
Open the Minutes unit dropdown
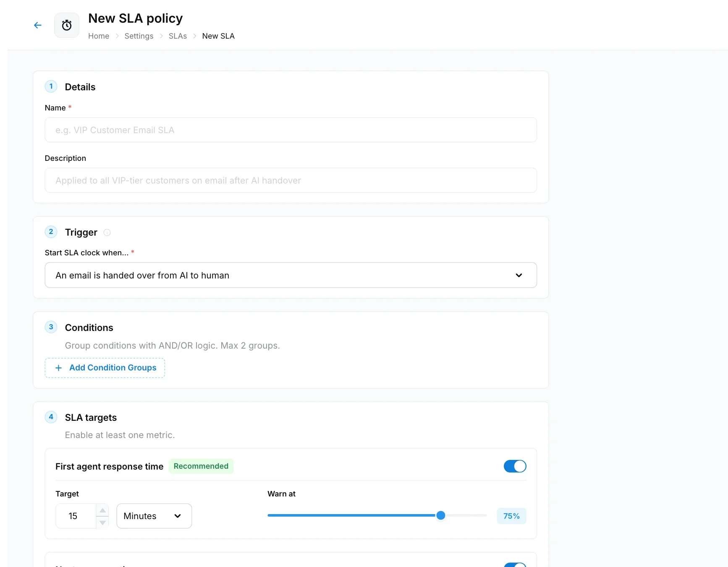[154, 516]
